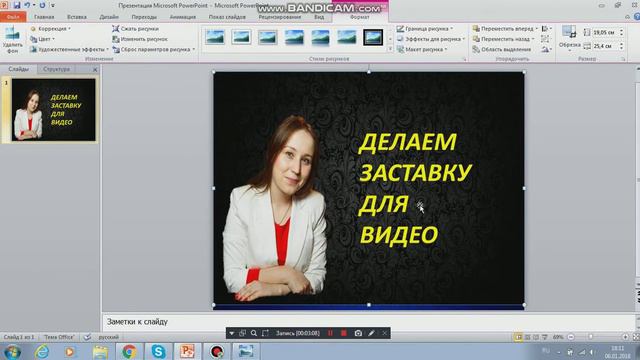This screenshot has height=360, width=640.
Task: Expand the reset picture dropdown arrow
Action: 193,49
